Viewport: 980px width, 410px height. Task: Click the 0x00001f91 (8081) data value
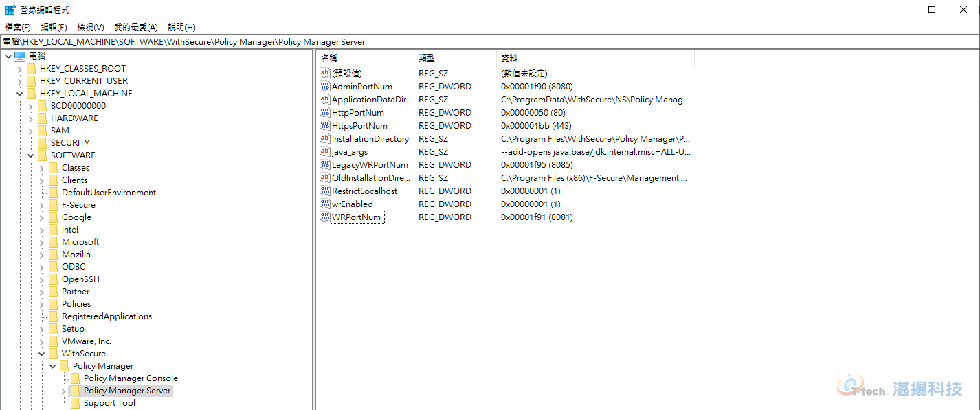537,217
